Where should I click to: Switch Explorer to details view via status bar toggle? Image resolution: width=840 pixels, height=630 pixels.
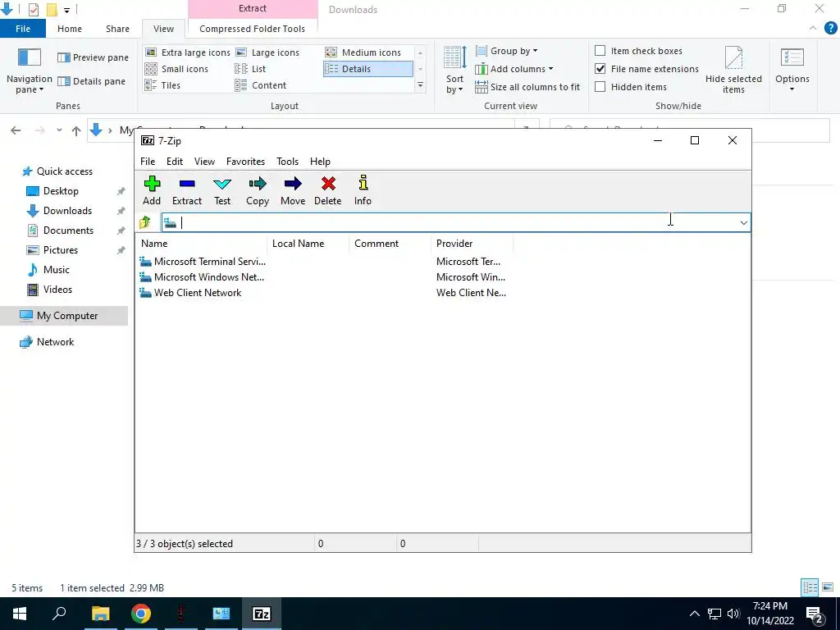pyautogui.click(x=810, y=587)
